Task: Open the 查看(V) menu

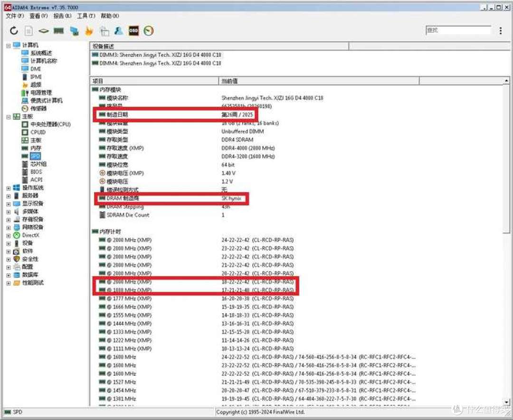Action: click(38, 16)
